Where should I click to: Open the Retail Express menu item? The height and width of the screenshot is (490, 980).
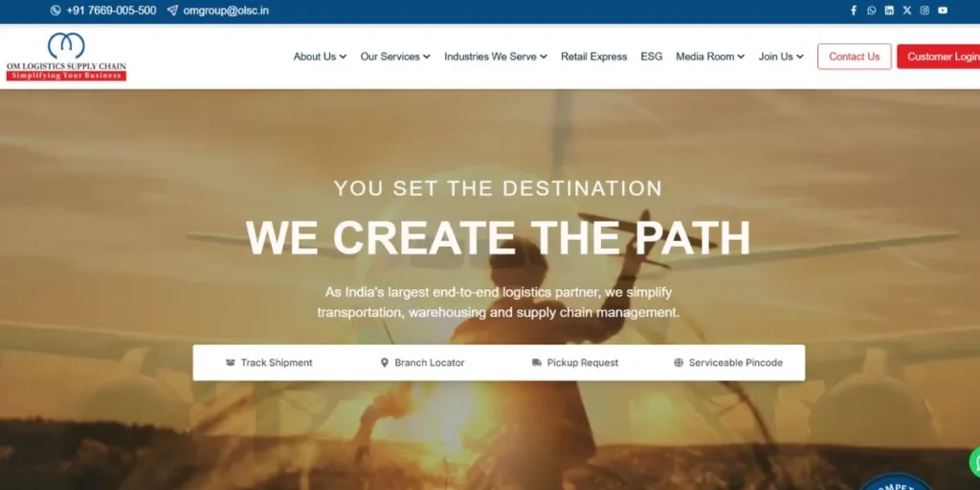[593, 56]
